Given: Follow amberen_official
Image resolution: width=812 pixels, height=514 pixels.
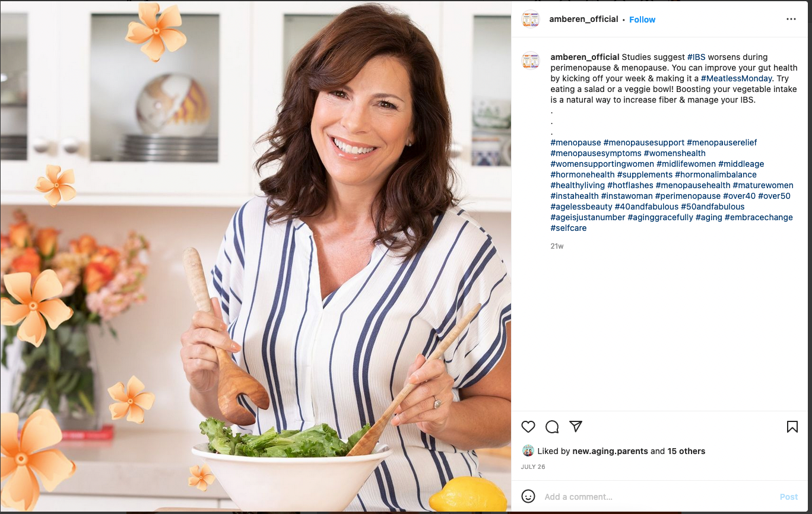Looking at the screenshot, I should coord(642,20).
